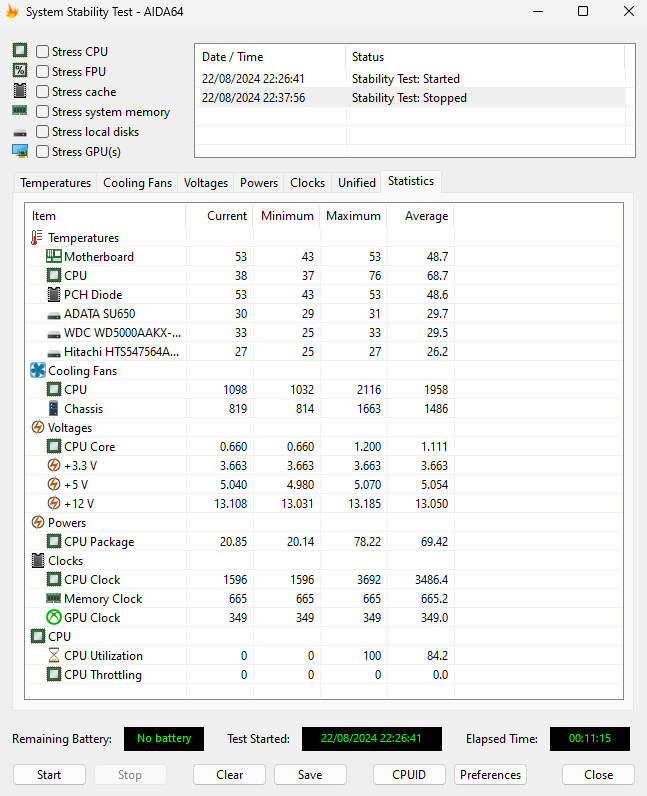Open the Voltages tab
Screen dimensions: 647x796
click(206, 183)
